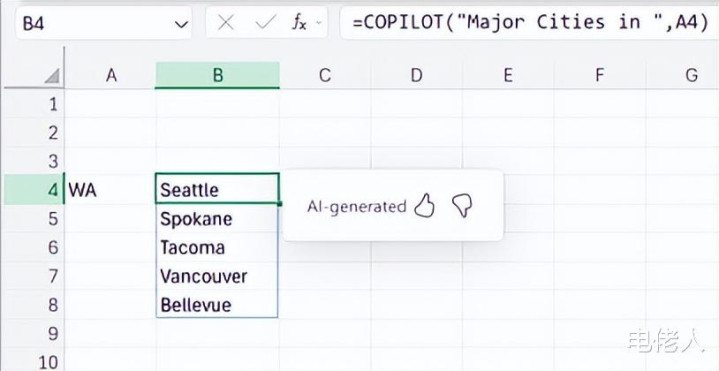Click the Name Box showing B4
The image size is (719, 371).
click(x=104, y=23)
